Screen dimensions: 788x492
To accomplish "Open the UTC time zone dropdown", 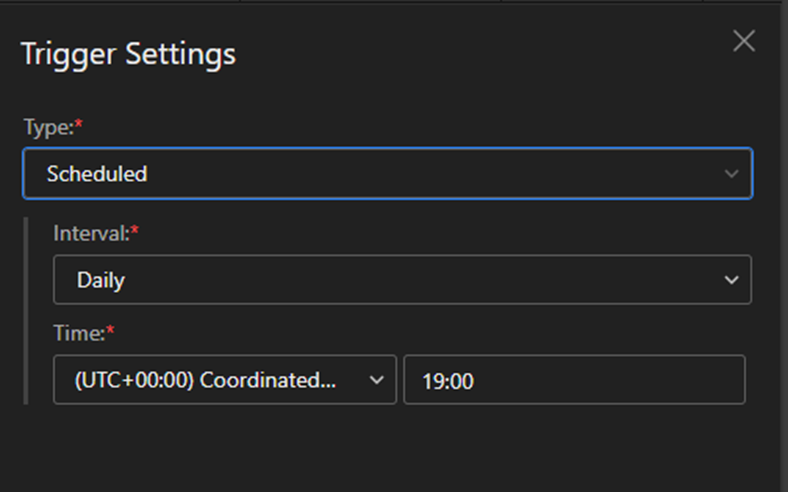I will 224,380.
